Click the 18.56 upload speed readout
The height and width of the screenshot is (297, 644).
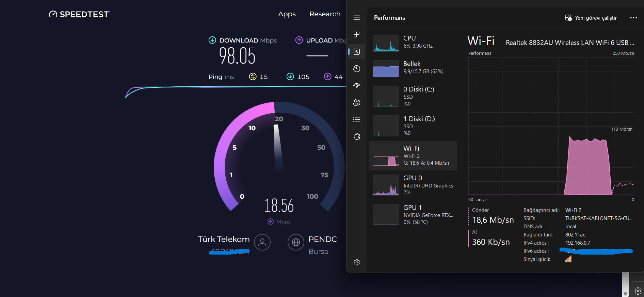[279, 205]
